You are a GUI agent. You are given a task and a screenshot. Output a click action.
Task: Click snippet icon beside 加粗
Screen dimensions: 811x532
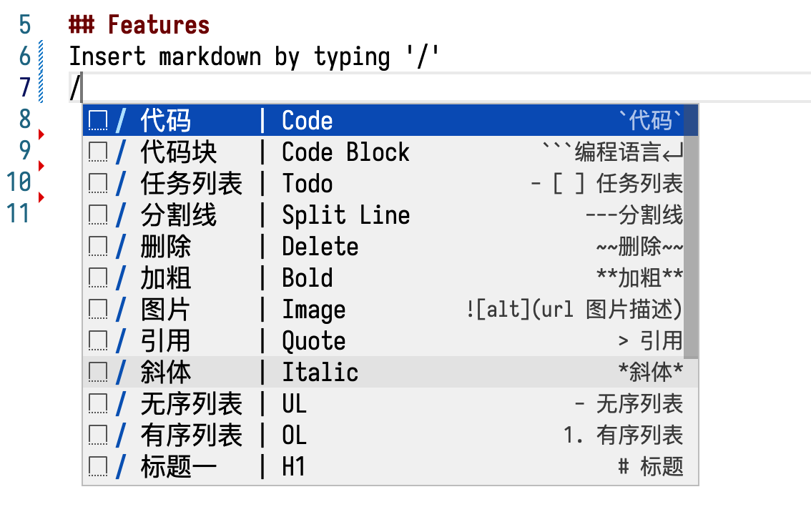(98, 278)
